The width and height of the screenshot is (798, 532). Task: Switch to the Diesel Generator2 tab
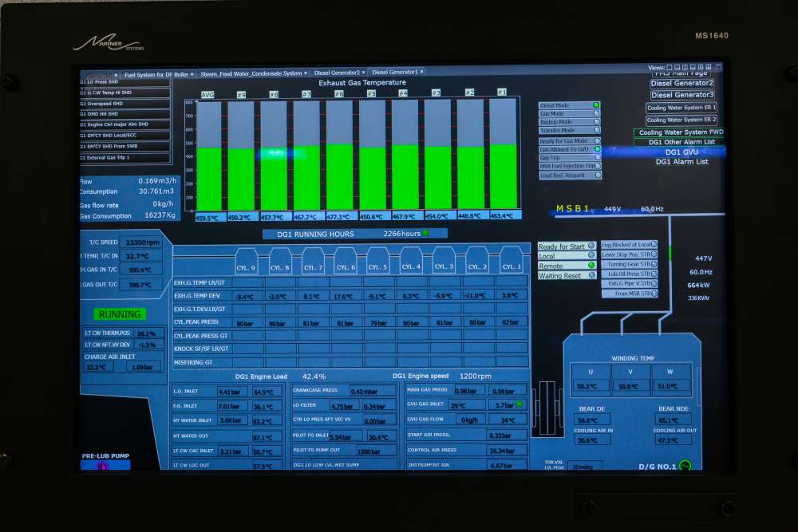(337, 73)
